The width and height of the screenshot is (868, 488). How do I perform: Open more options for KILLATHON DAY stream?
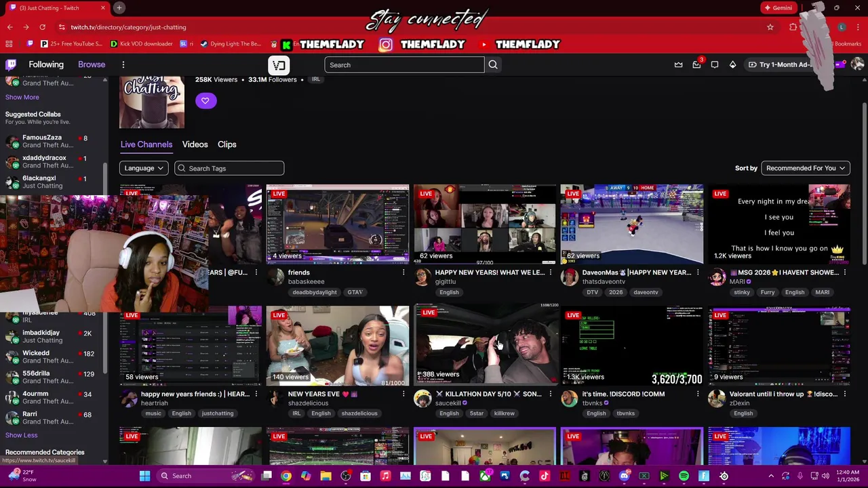(x=551, y=394)
